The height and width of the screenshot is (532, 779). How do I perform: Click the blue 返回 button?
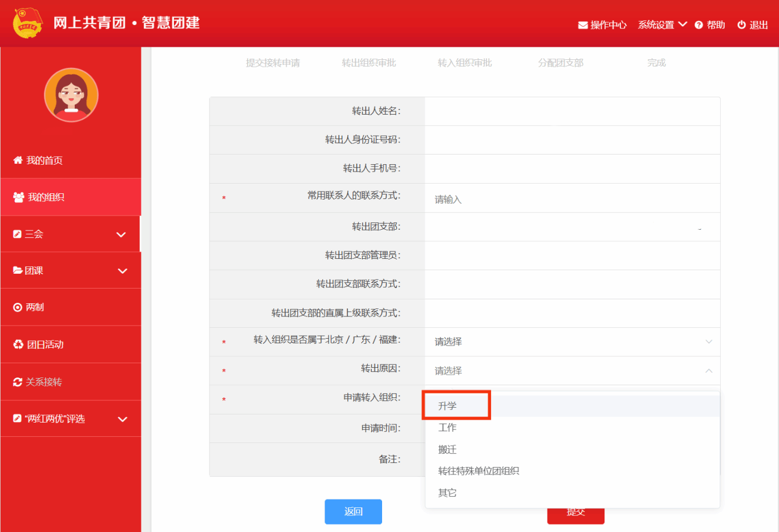[x=353, y=511]
